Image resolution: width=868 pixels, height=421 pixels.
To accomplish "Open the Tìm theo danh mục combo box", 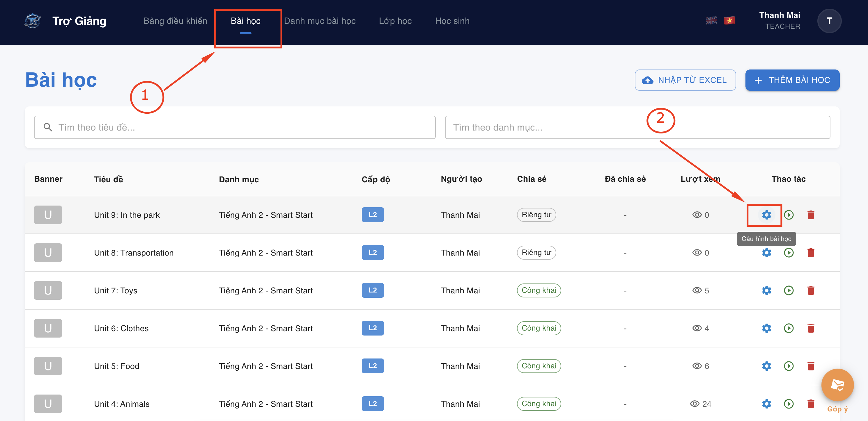I will click(637, 128).
